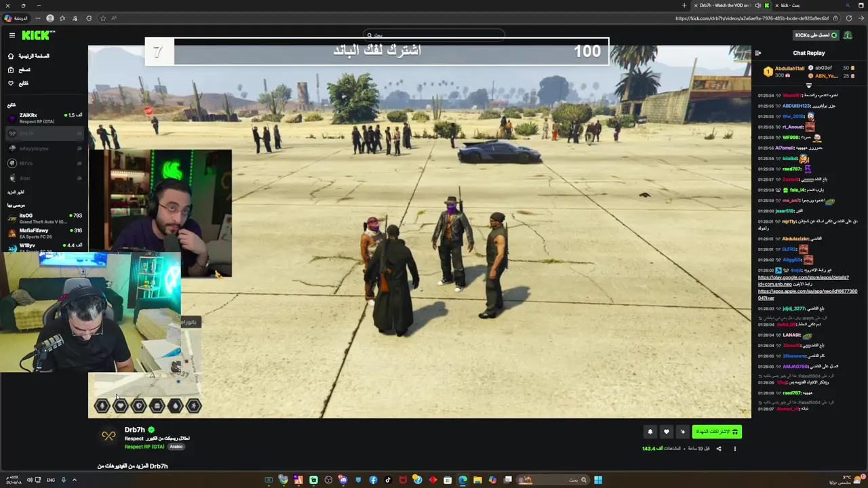
Task: Open File Explorer from taskbar
Action: pos(477,480)
